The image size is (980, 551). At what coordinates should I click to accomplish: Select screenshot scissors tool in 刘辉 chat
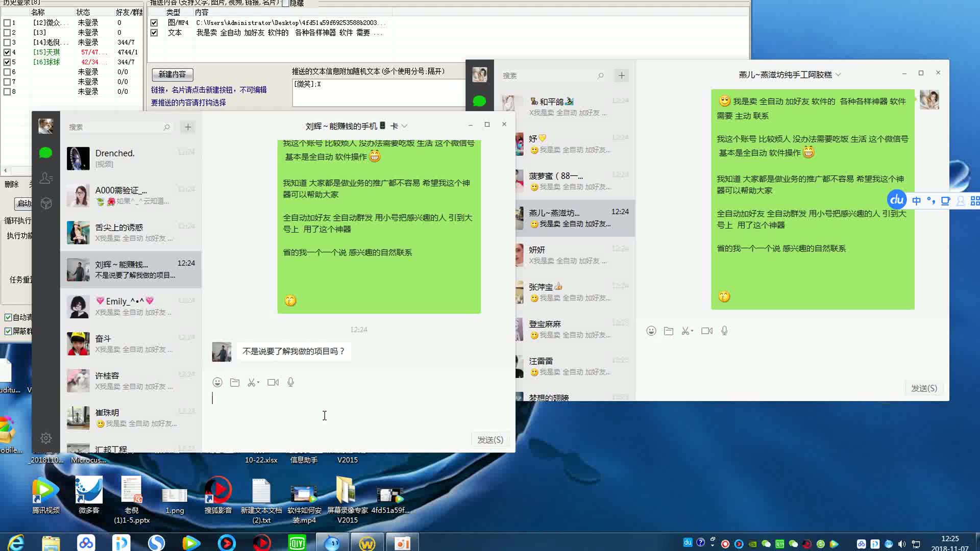click(x=252, y=382)
